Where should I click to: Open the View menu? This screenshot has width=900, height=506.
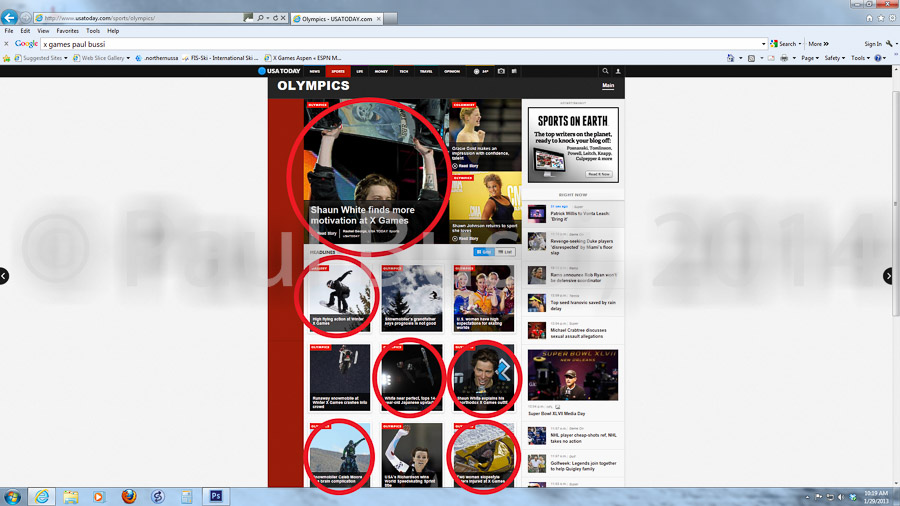(43, 31)
